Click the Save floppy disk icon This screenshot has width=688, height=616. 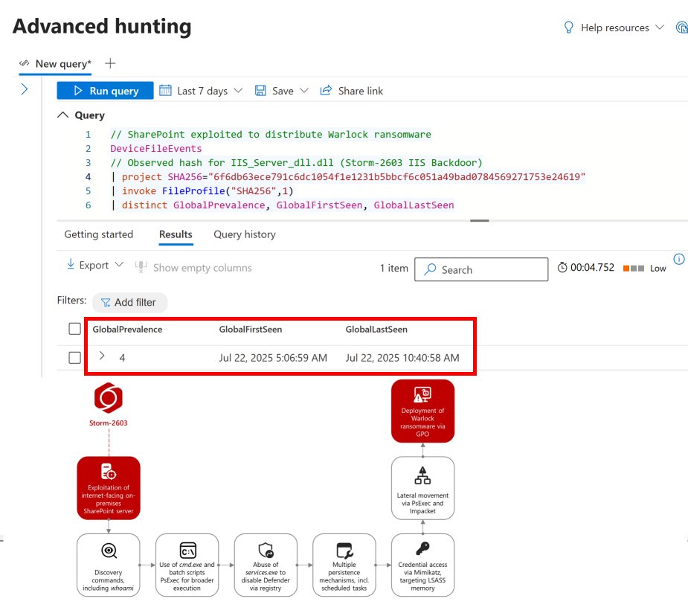pos(260,90)
